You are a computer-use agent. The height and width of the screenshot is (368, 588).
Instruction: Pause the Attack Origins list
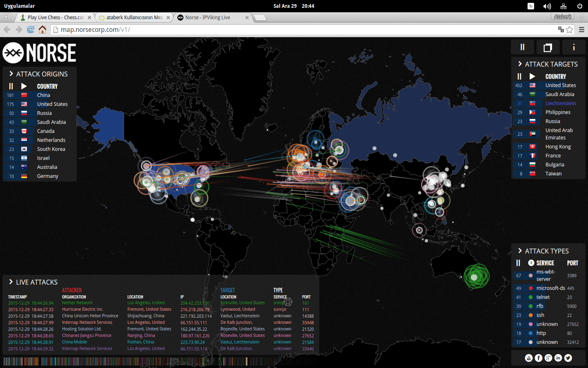pyautogui.click(x=11, y=86)
